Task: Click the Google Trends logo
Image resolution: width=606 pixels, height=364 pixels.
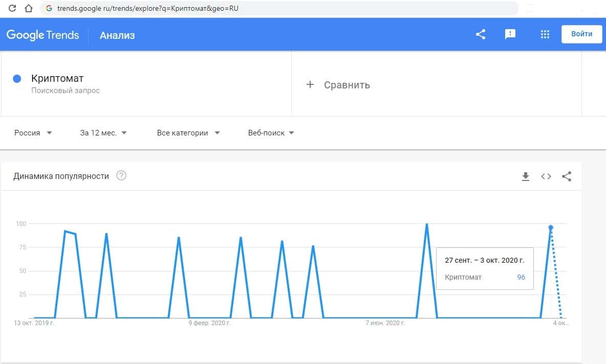Action: (43, 35)
